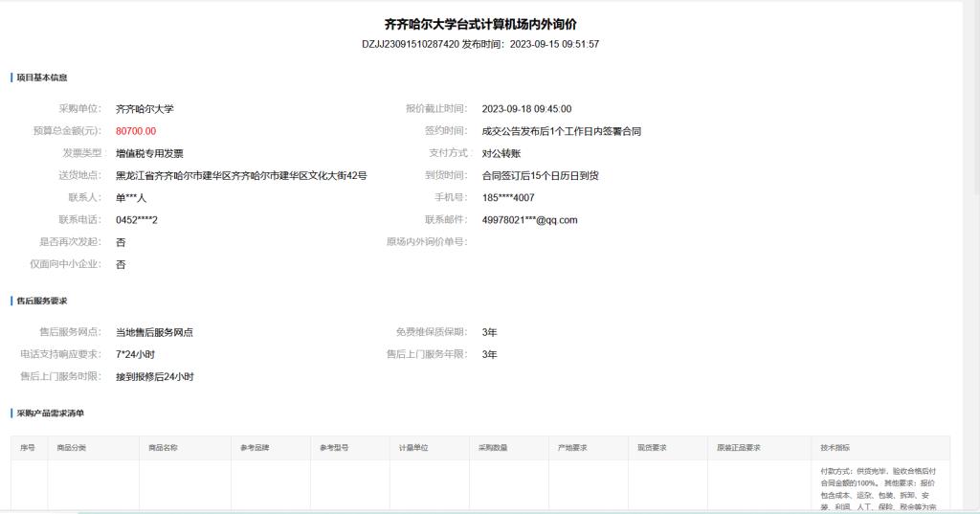Viewport: 980px width, 514px height.
Task: Select the inquiry number DZJJ23091510287420
Action: pos(410,44)
